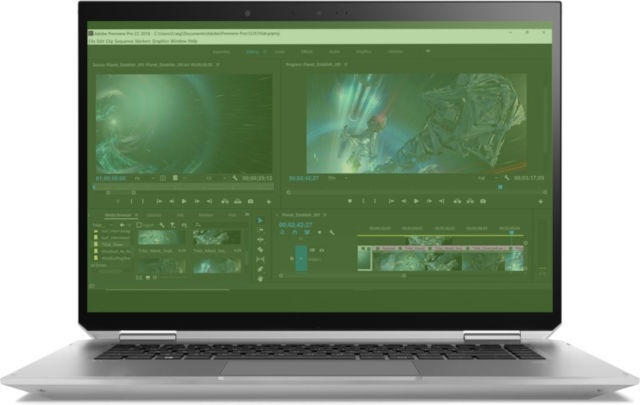Switch to the Effects workspace
The image size is (640, 405).
pyautogui.click(x=307, y=52)
